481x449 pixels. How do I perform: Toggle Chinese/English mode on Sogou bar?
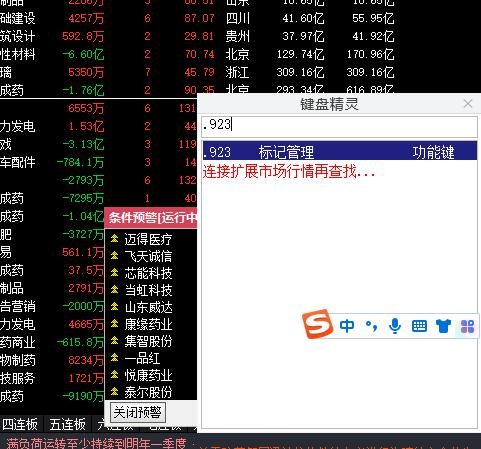pos(347,326)
